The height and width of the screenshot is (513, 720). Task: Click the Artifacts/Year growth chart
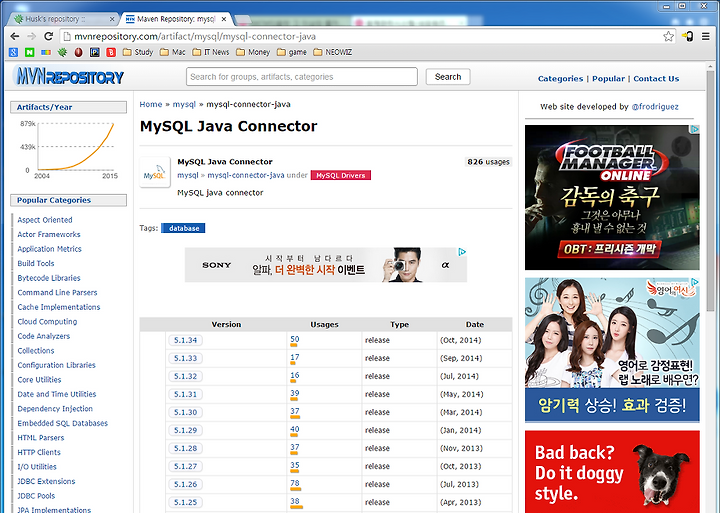[69, 150]
